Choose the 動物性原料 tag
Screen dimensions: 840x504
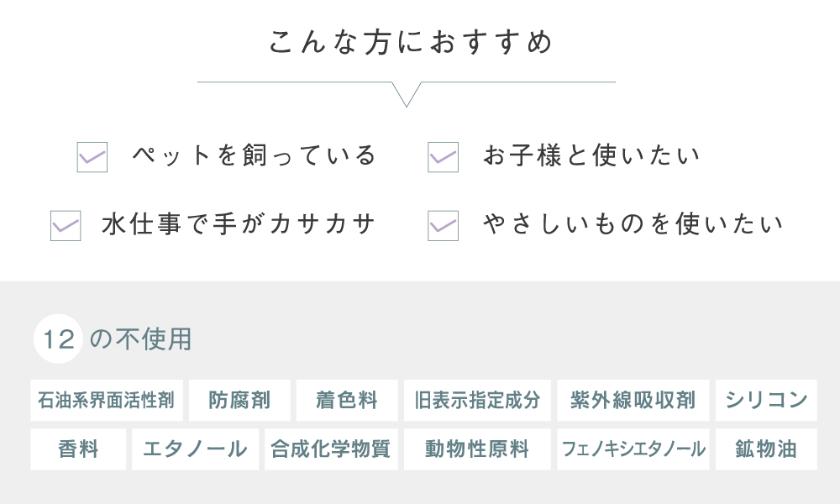pyautogui.click(x=477, y=449)
